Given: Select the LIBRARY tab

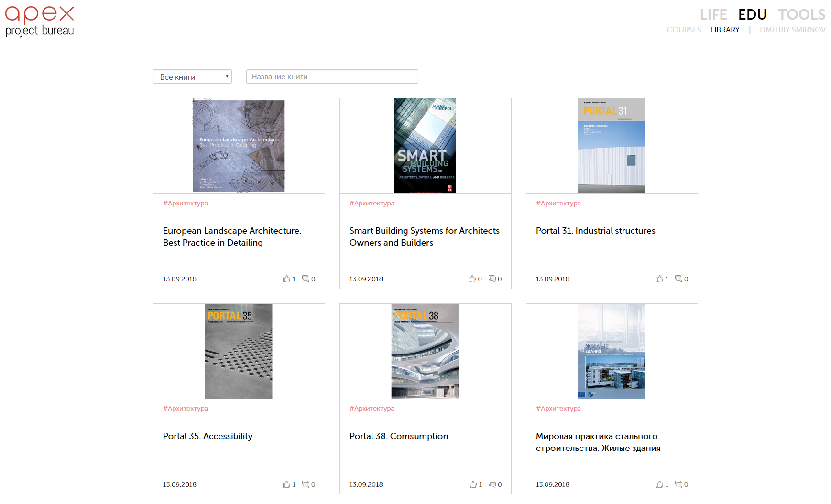Looking at the screenshot, I should [x=724, y=30].
